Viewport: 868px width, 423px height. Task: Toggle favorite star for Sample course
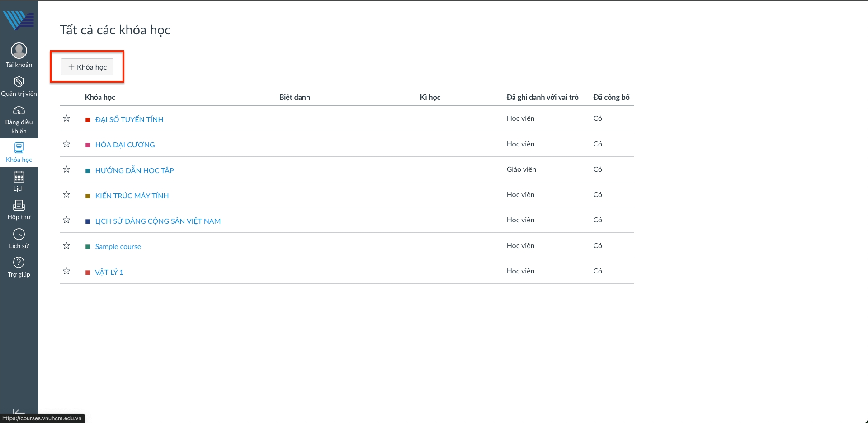click(x=66, y=246)
